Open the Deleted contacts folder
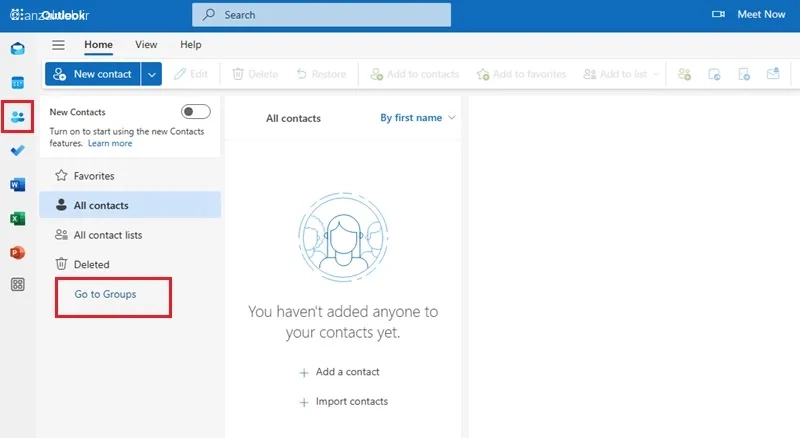The width and height of the screenshot is (800, 438). coord(130,264)
